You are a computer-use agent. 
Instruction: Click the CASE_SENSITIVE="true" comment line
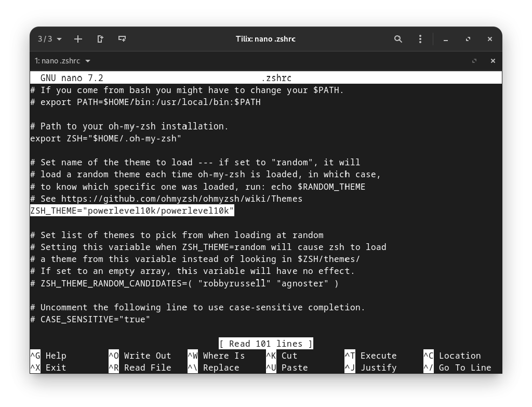coord(90,320)
